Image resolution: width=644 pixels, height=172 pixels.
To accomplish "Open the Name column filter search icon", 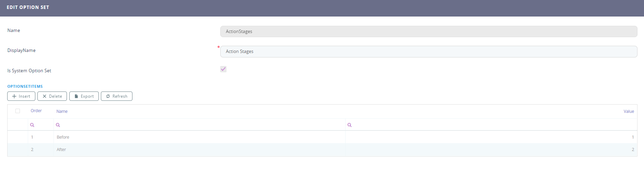I will click(58, 125).
